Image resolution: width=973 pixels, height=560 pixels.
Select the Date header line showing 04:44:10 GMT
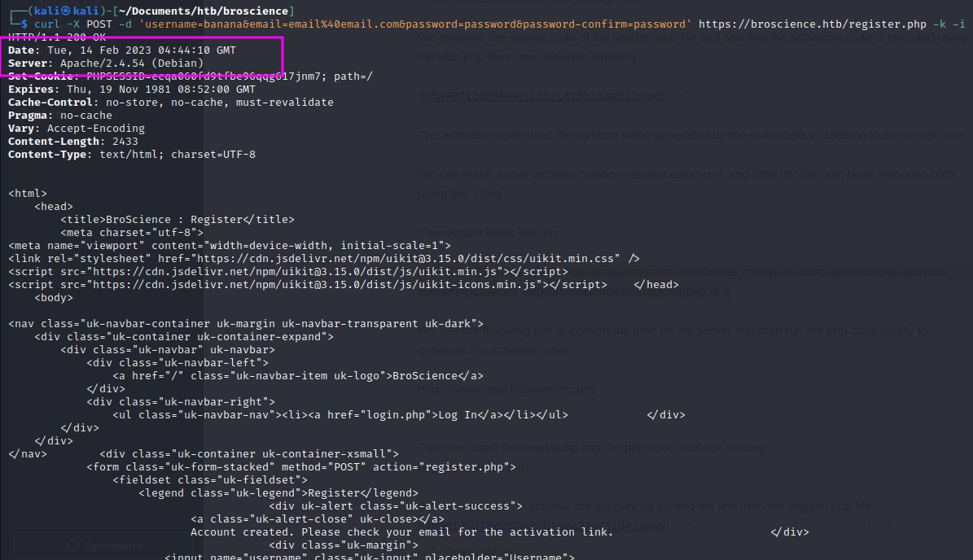(x=122, y=50)
